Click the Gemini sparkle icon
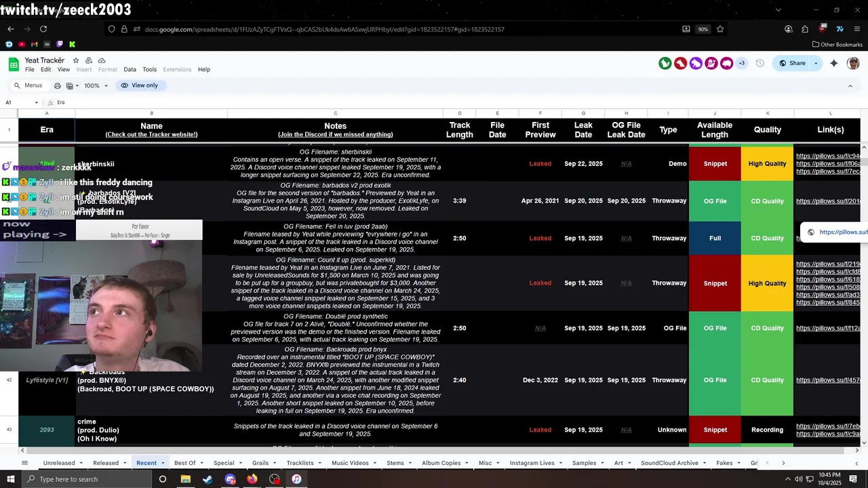This screenshot has width=868, height=488. [x=834, y=63]
